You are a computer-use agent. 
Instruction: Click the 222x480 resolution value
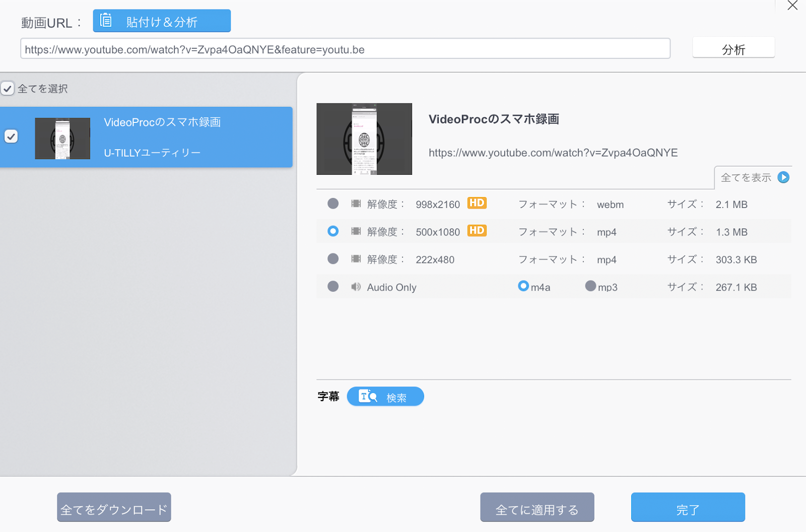coord(435,260)
